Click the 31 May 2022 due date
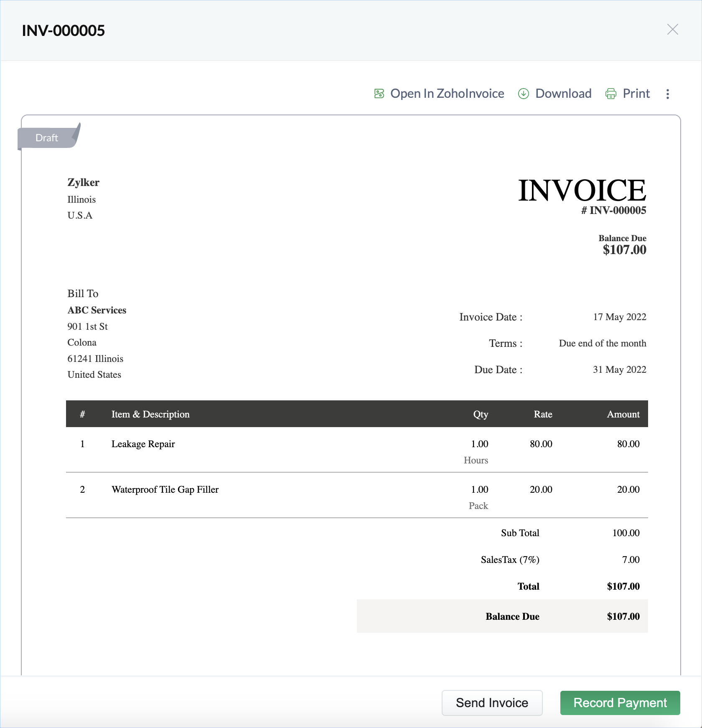 (619, 369)
